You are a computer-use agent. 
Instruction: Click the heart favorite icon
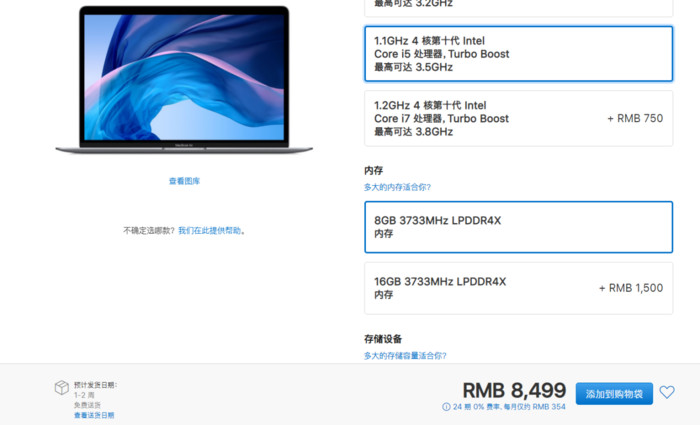(x=667, y=392)
